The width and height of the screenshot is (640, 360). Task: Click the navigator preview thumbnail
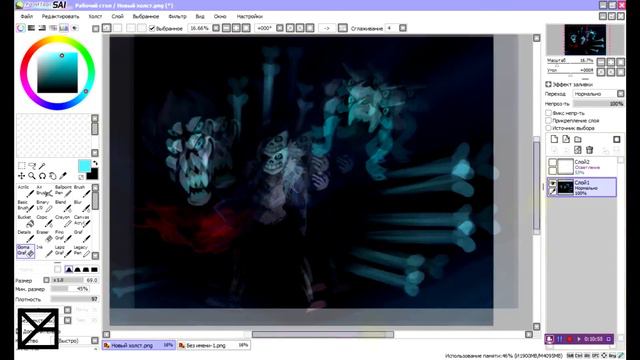coord(585,40)
